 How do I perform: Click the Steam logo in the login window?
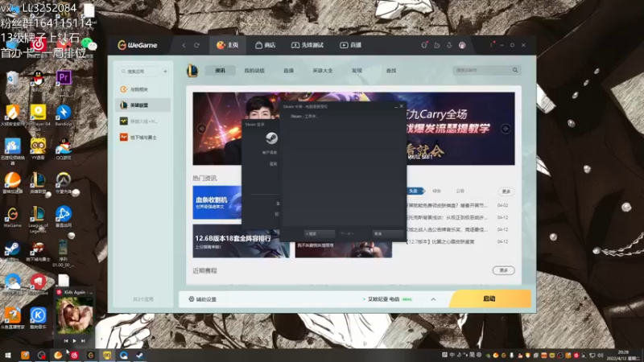coord(271,138)
